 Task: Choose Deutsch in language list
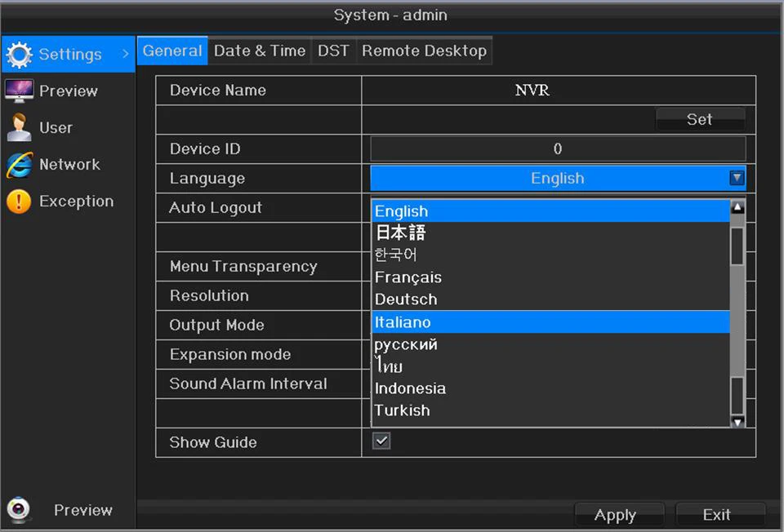click(x=550, y=299)
